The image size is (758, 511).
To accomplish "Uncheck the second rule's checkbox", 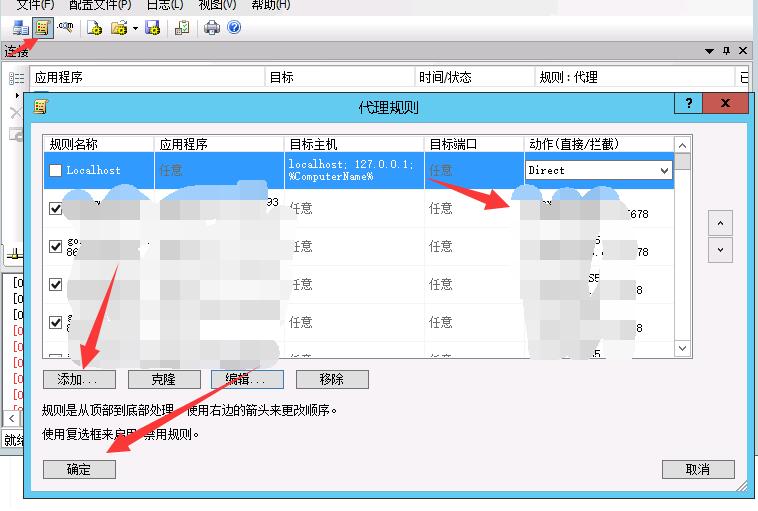I will (x=56, y=209).
